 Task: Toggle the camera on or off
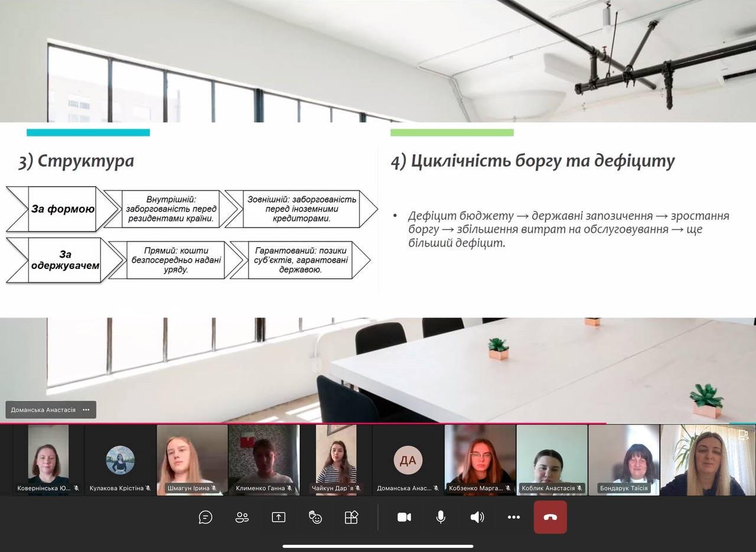tap(404, 517)
